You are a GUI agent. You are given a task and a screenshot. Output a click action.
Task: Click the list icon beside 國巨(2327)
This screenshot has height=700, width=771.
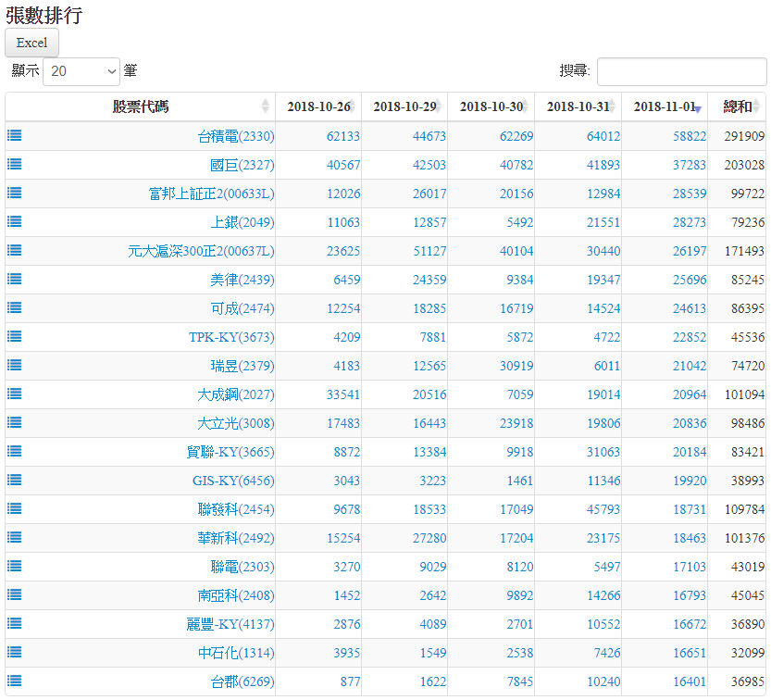point(15,164)
